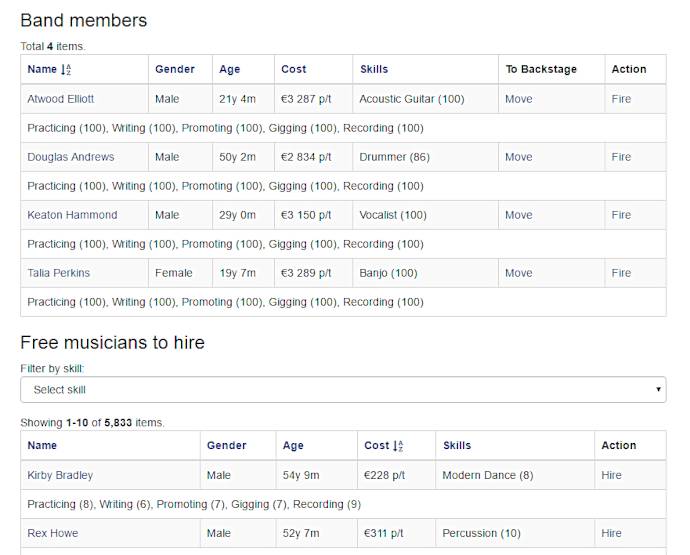Move Douglas Andrews to backstage
Screen dimensions: 690x555
(518, 157)
